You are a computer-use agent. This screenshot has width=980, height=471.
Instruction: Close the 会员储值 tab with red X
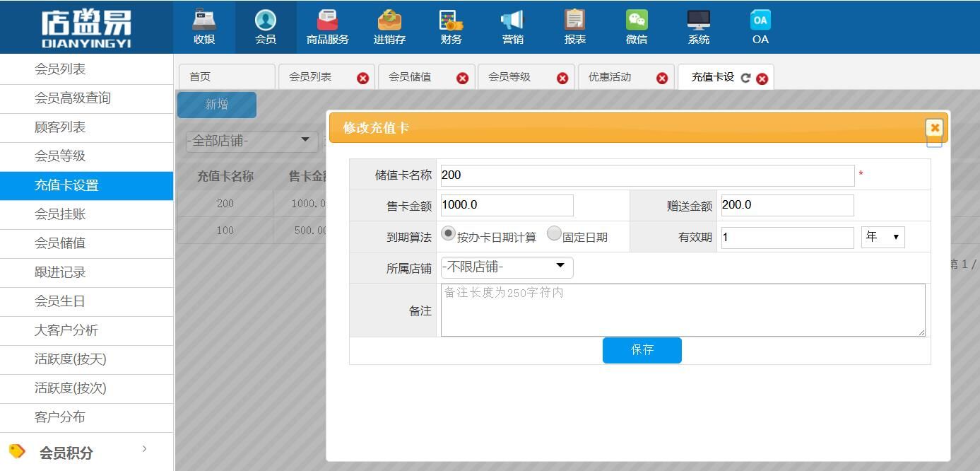pyautogui.click(x=462, y=78)
